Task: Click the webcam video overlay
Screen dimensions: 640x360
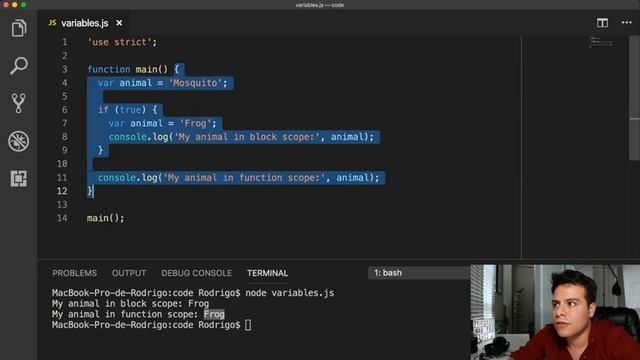Action: [x=555, y=312]
